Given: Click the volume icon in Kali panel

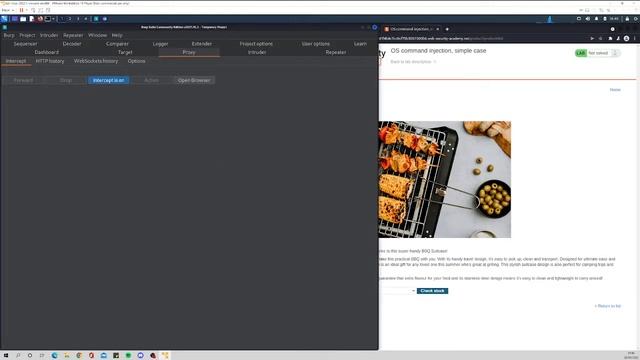Looking at the screenshot, I should click(588, 19).
